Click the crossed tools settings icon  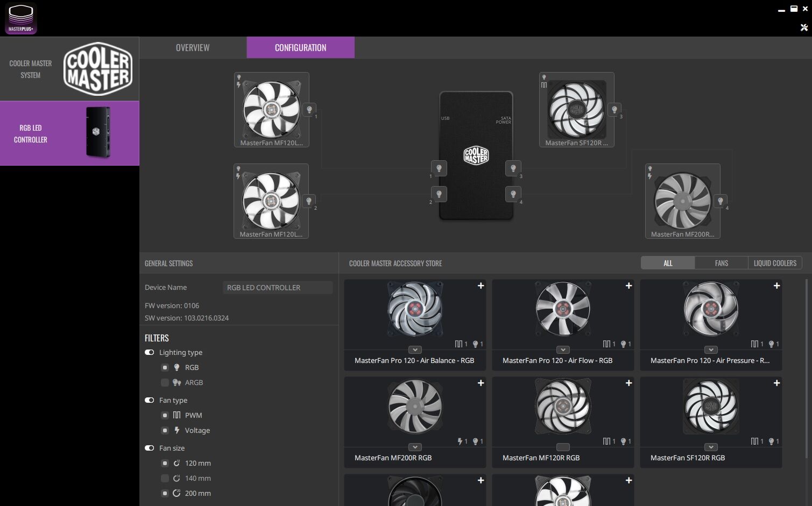click(x=804, y=27)
